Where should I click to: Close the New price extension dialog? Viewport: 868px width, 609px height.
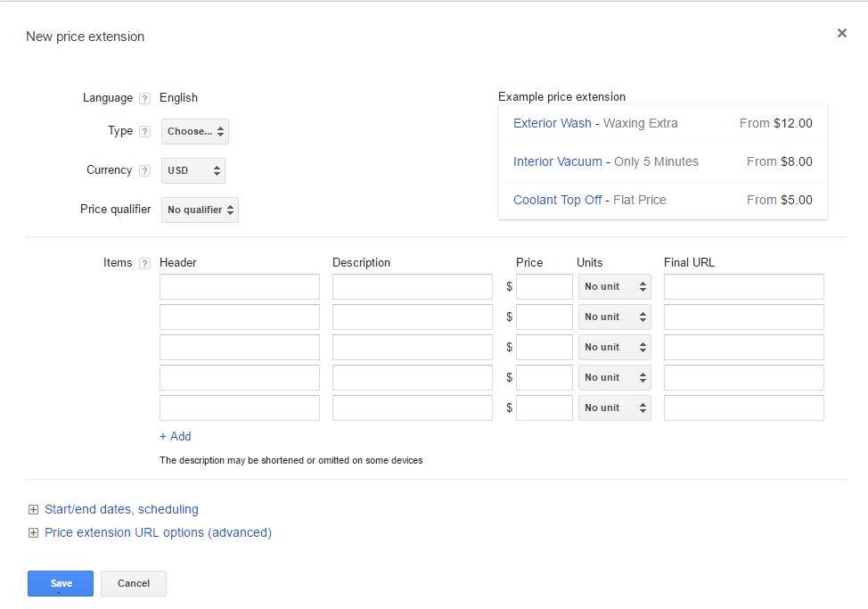841,33
